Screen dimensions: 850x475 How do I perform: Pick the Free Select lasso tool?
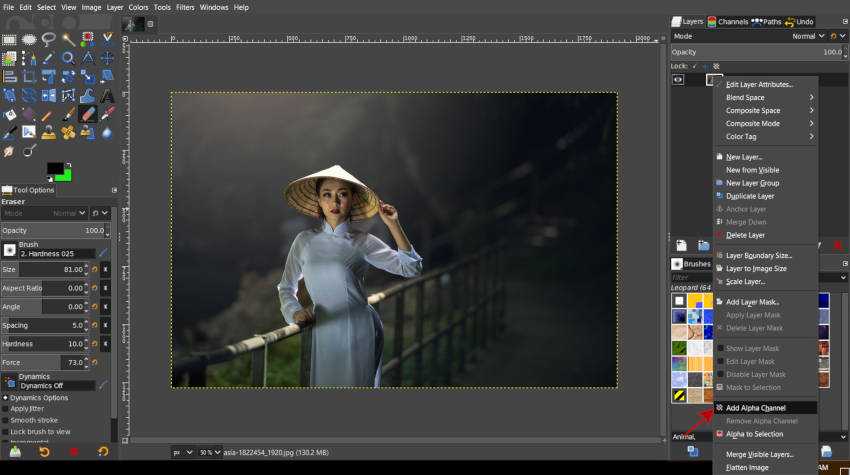(48, 40)
